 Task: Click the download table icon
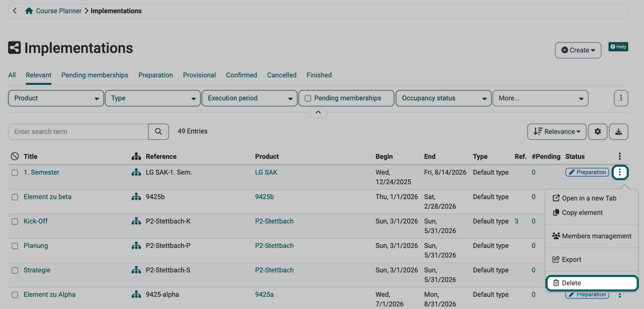pos(619,132)
